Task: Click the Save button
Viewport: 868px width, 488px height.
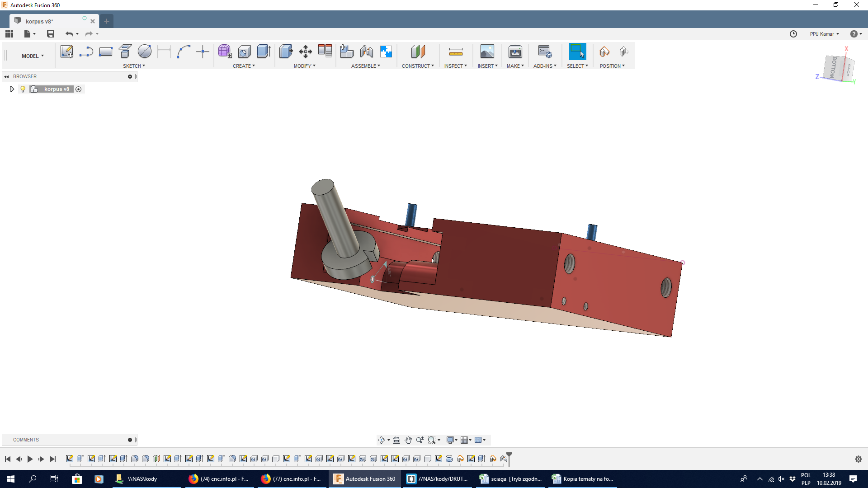Action: coord(50,33)
